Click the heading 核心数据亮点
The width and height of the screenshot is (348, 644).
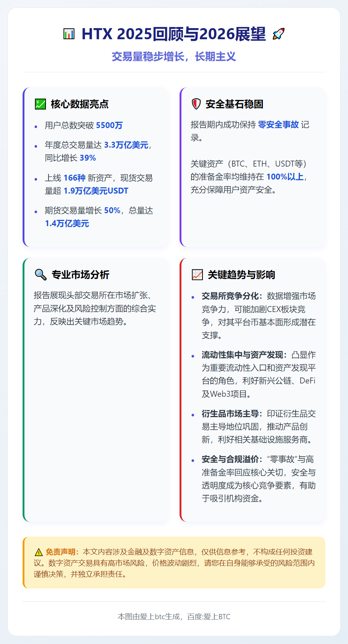click(80, 104)
